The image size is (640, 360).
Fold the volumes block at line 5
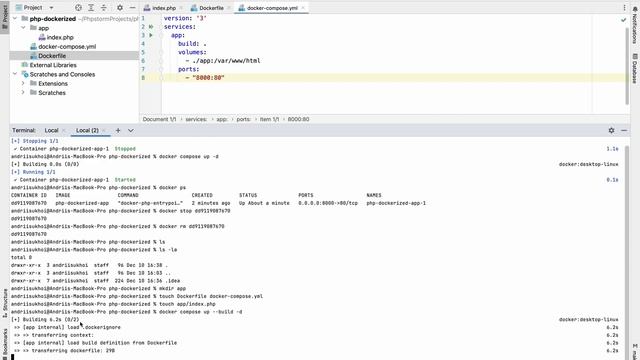(161, 52)
